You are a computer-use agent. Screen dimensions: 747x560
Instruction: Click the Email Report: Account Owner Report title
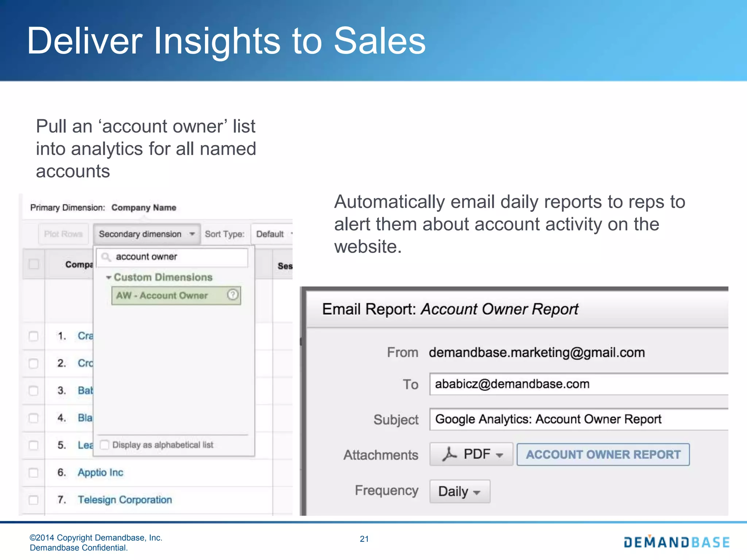click(x=450, y=309)
